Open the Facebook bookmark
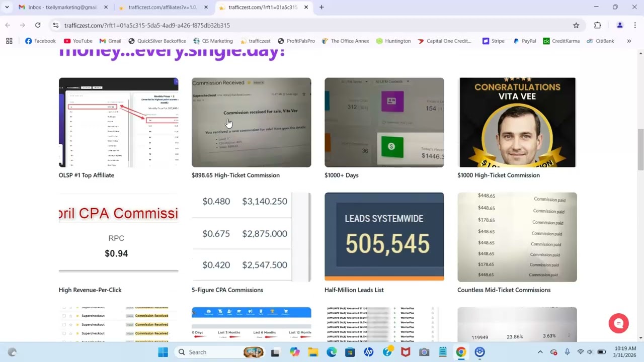The image size is (644, 362). (40, 41)
